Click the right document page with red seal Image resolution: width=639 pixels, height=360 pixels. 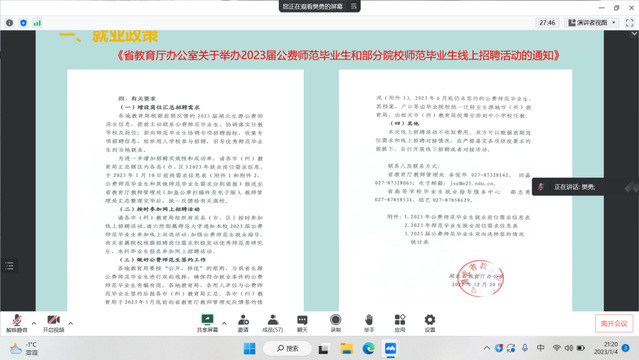pyautogui.click(x=455, y=190)
